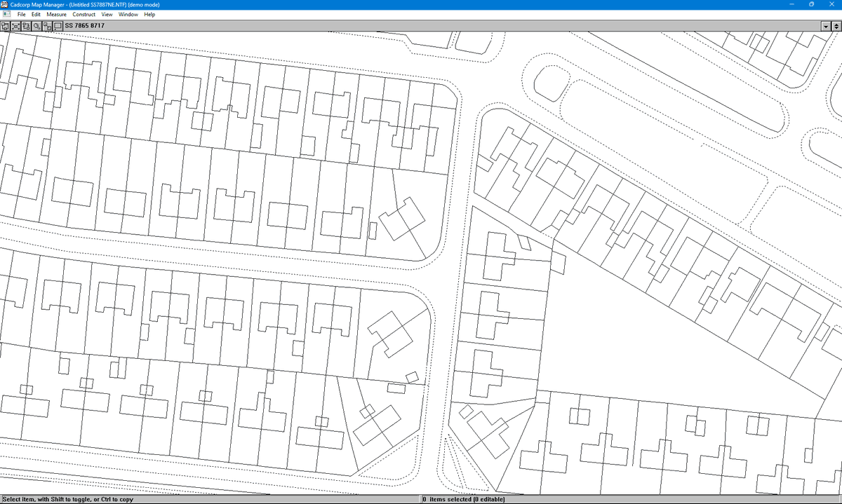
Task: Click the Cadcorp app icon in title bar
Action: pos(4,4)
